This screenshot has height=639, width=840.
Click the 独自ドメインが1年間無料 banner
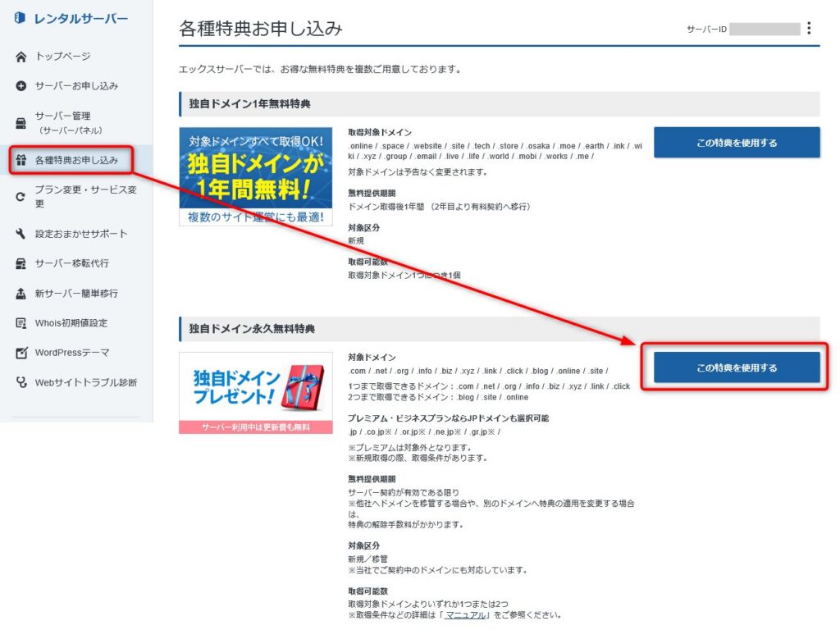click(255, 176)
